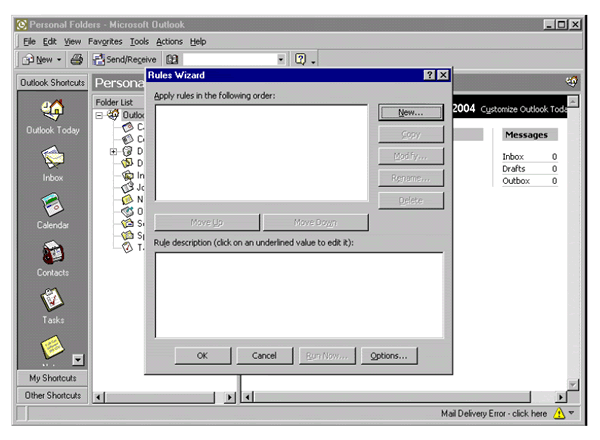Open the Calendar shortcut icon
This screenshot has width=600, height=440.
pyautogui.click(x=53, y=205)
